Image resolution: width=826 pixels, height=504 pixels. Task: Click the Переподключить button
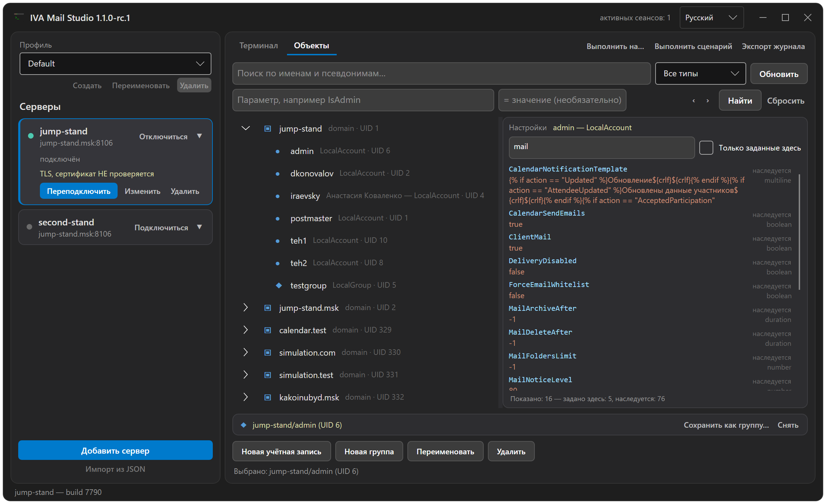pyautogui.click(x=79, y=191)
